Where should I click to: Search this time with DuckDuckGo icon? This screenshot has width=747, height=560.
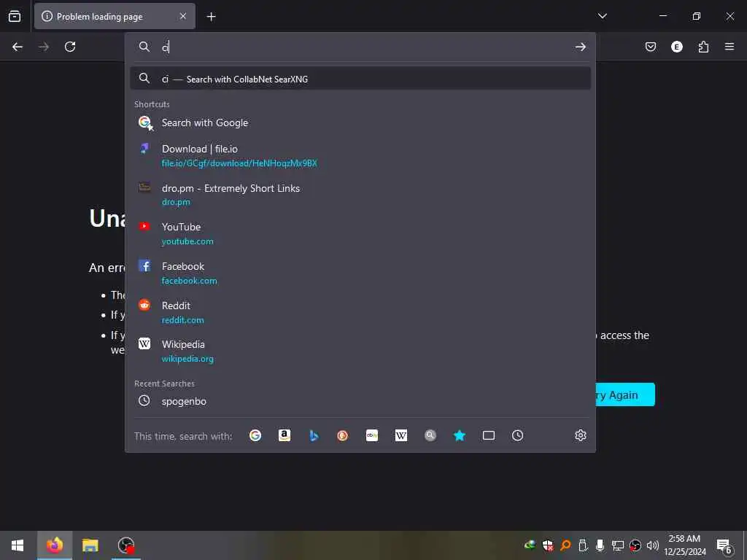(343, 435)
